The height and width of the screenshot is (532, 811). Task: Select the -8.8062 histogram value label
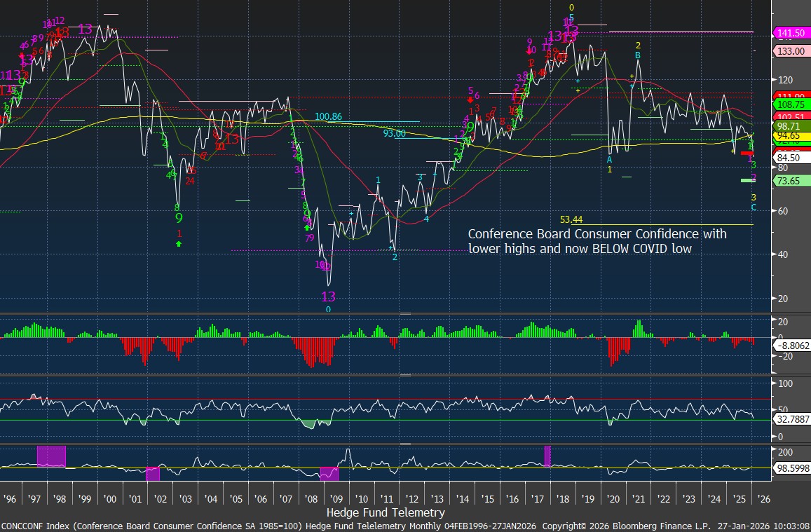[x=791, y=346]
